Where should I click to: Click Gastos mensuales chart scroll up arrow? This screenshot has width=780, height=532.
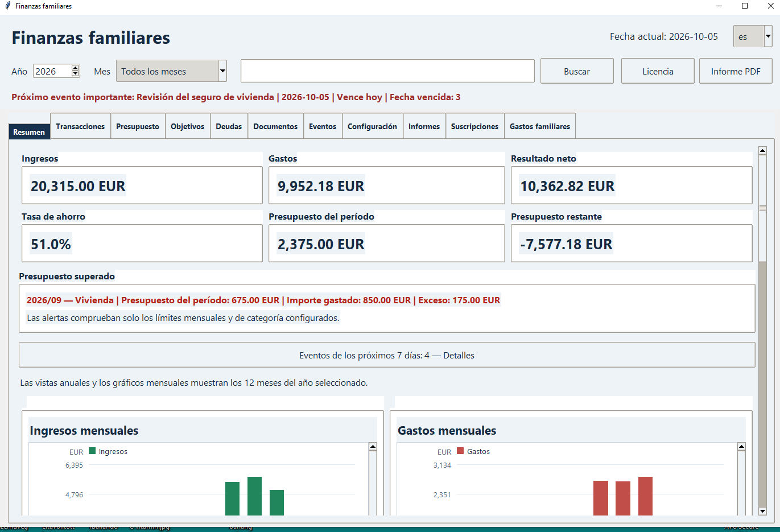point(741,447)
